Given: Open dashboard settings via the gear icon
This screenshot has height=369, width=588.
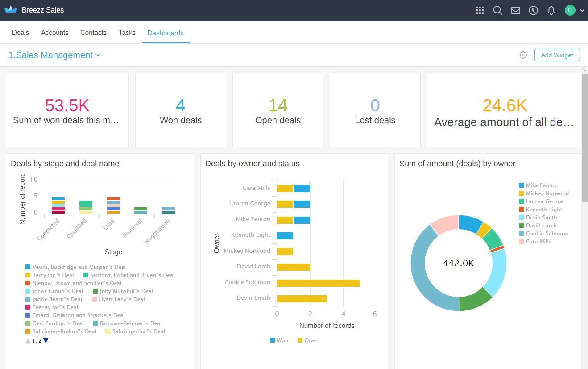Looking at the screenshot, I should [x=523, y=55].
